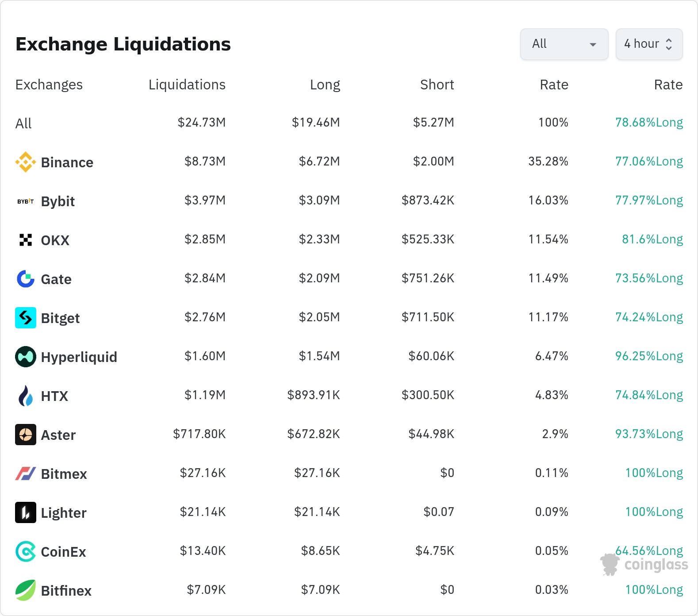
Task: Click the OKX logo icon
Action: pyautogui.click(x=25, y=240)
